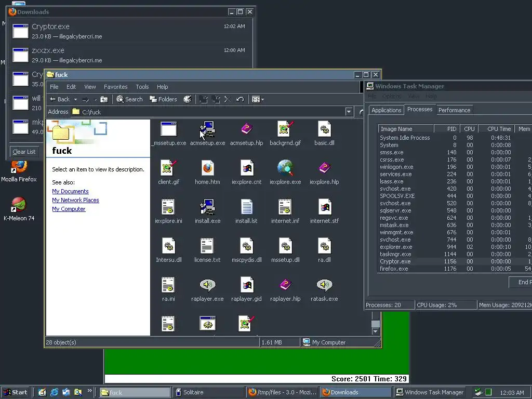The image size is (532, 399).
Task: Toggle the Folders pane button
Action: pos(163,99)
